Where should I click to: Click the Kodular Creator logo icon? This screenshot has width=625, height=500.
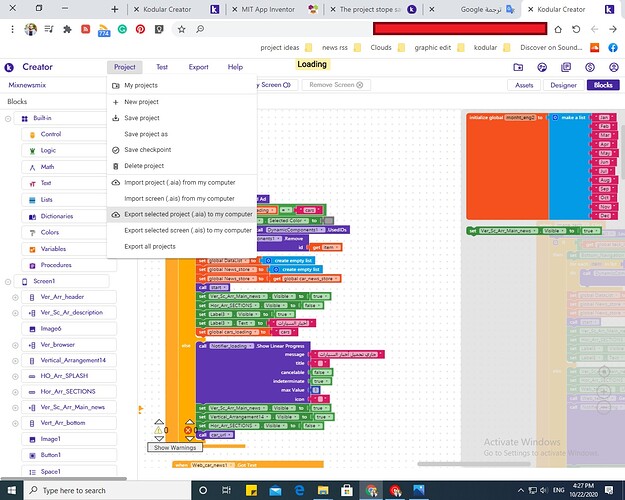(11, 67)
